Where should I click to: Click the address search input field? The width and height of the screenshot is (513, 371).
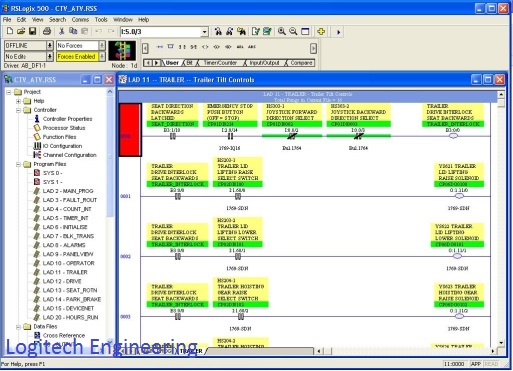[x=161, y=32]
